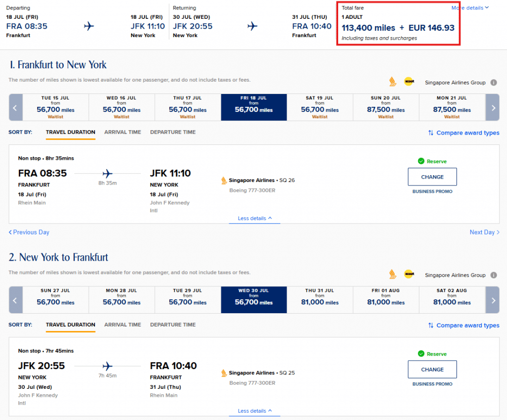Show later dates in return date carousel

coord(493,300)
